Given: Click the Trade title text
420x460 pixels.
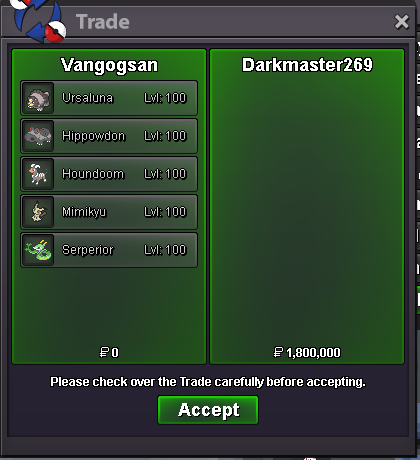Looking at the screenshot, I should click(x=103, y=22).
